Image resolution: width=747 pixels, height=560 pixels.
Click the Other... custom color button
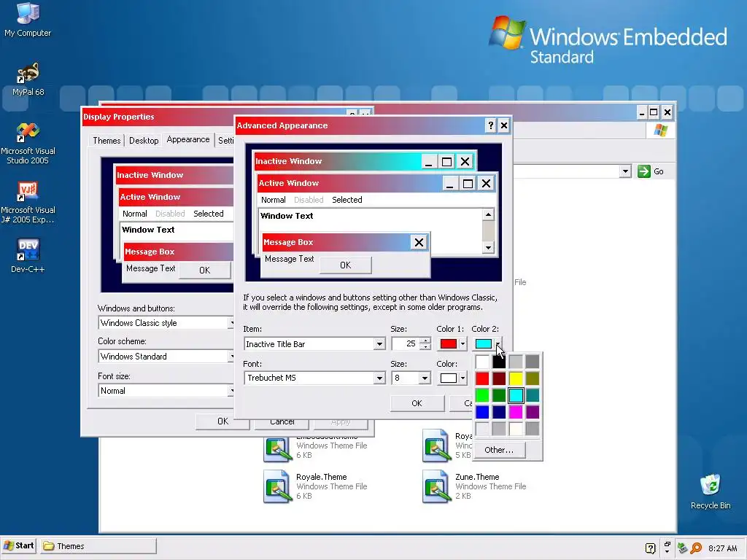(x=499, y=450)
